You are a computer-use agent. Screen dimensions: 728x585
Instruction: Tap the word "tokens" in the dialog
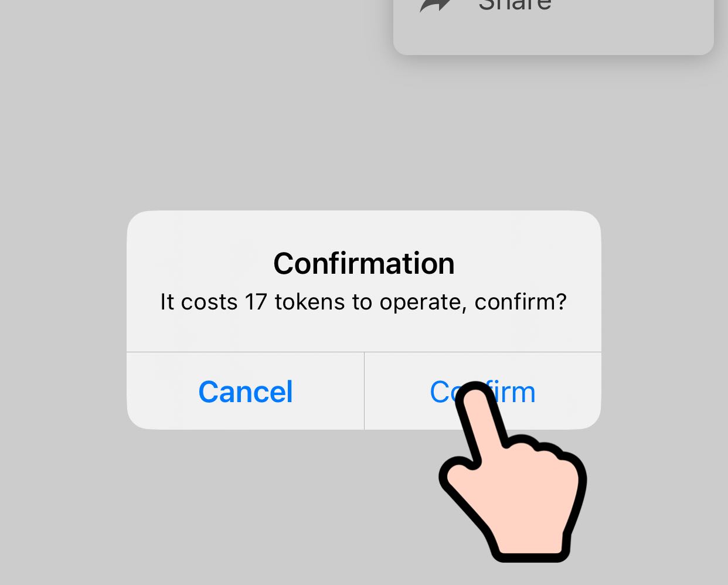309,302
